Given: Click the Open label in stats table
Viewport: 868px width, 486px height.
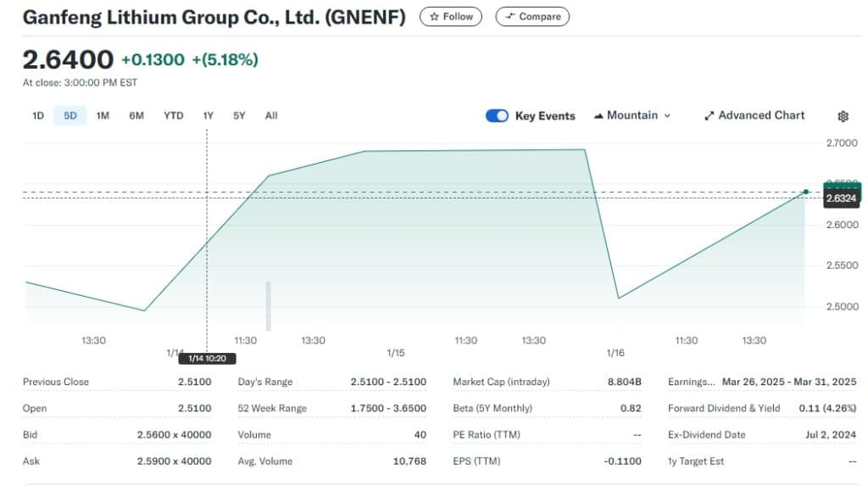Looking at the screenshot, I should pyautogui.click(x=35, y=409).
